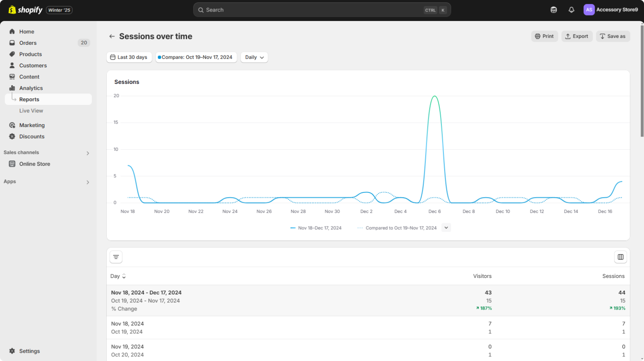Open the Accessory Store9 account avatar
The height and width of the screenshot is (361, 644).
point(589,10)
